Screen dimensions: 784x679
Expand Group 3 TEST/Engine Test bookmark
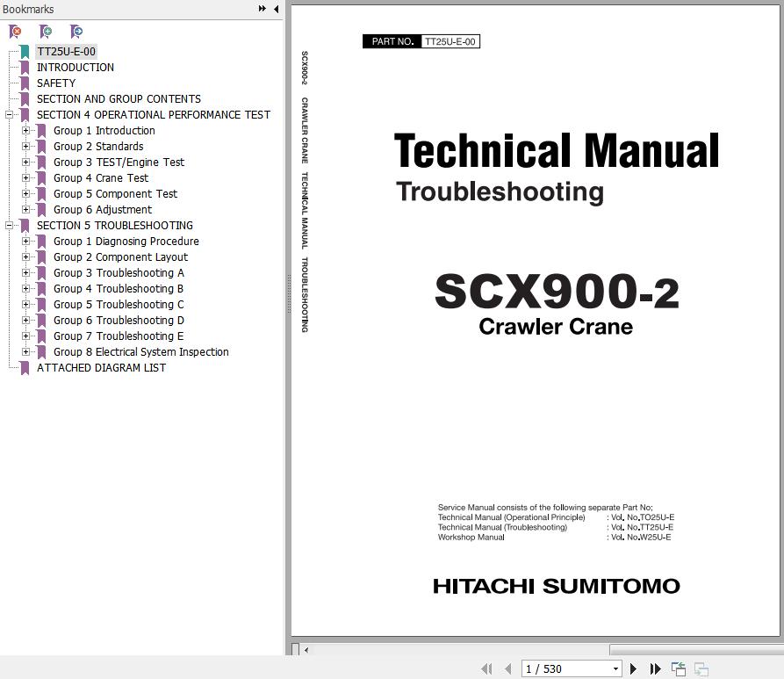coord(25,163)
